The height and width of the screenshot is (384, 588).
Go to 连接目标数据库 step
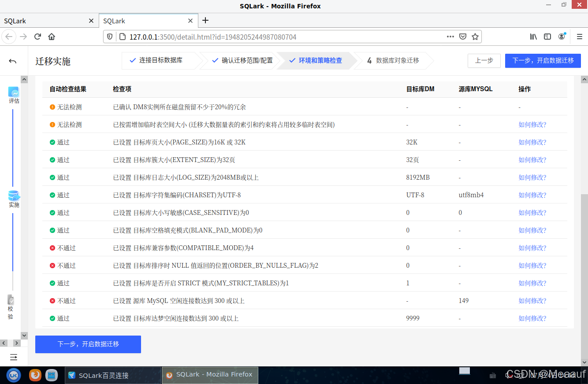pyautogui.click(x=160, y=60)
